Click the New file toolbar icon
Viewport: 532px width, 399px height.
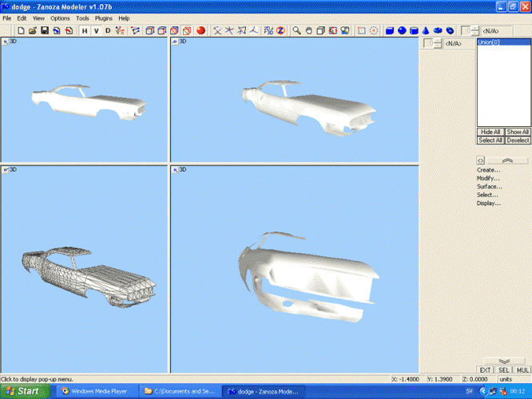tap(21, 30)
